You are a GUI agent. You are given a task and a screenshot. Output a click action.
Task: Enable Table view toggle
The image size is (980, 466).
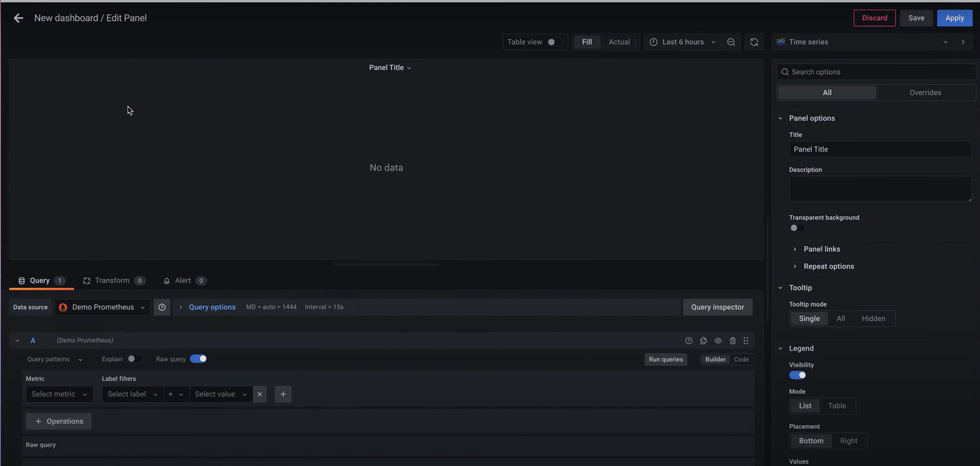click(555, 42)
